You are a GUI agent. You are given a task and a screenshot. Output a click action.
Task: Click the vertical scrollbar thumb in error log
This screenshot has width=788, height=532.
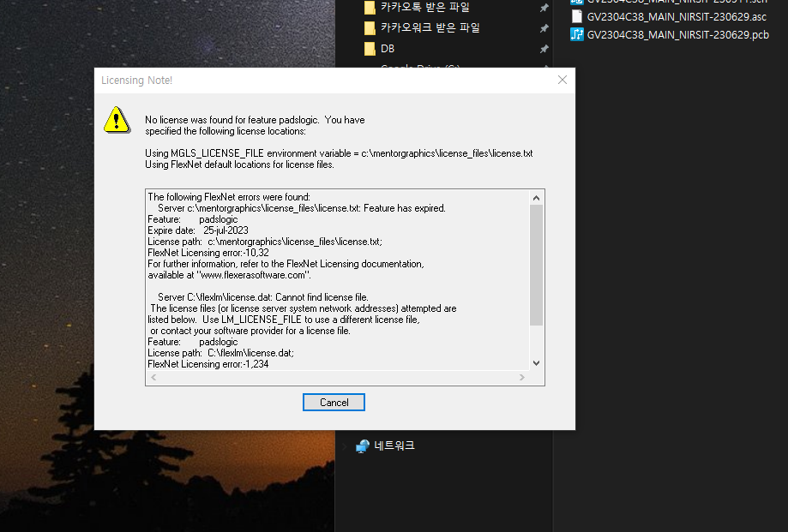click(x=537, y=266)
